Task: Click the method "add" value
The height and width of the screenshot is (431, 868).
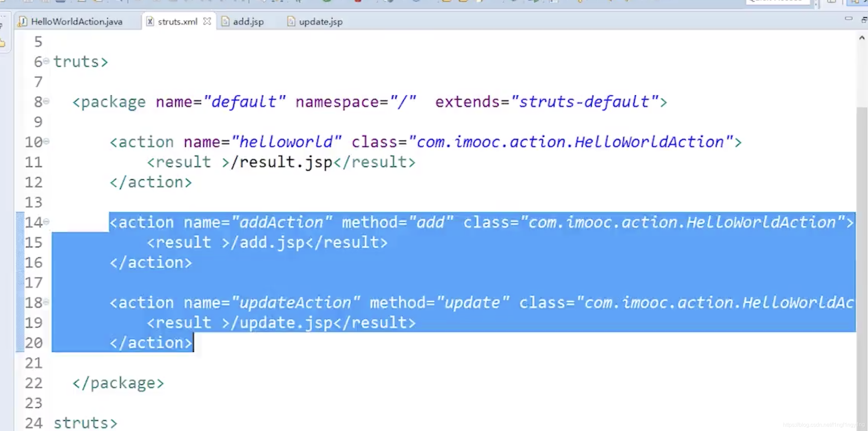Action: click(431, 223)
